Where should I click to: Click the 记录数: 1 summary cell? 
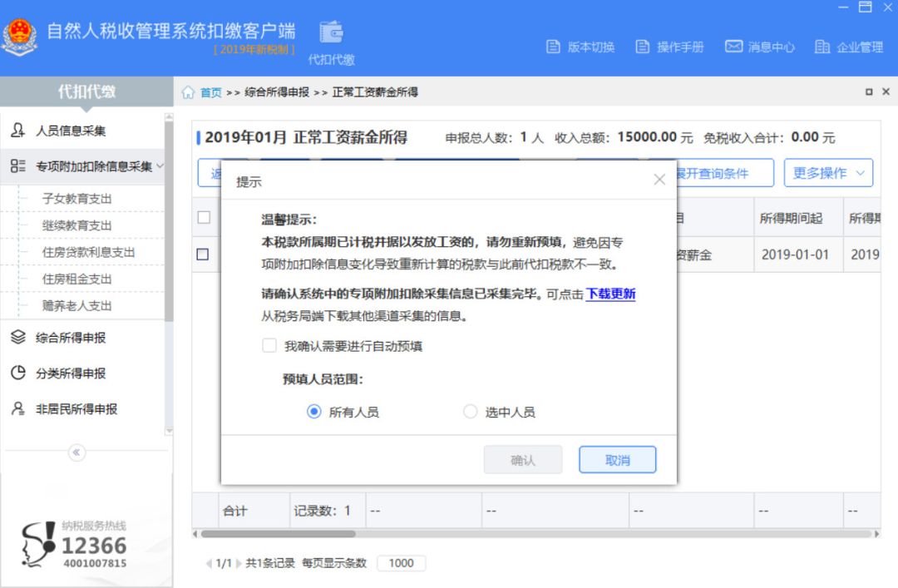coord(328,510)
